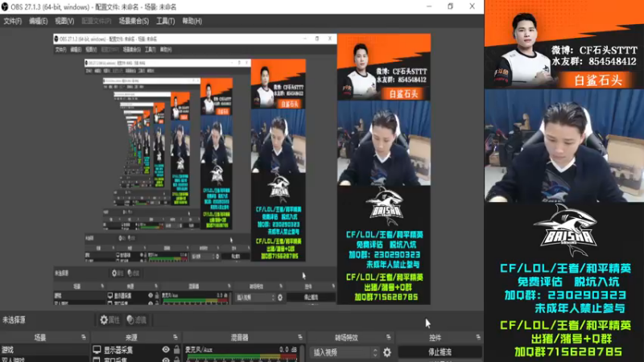Viewport: 644px width, 362px height.
Task: Click the 麦克风/Aux volume meter
Action: 242,357
